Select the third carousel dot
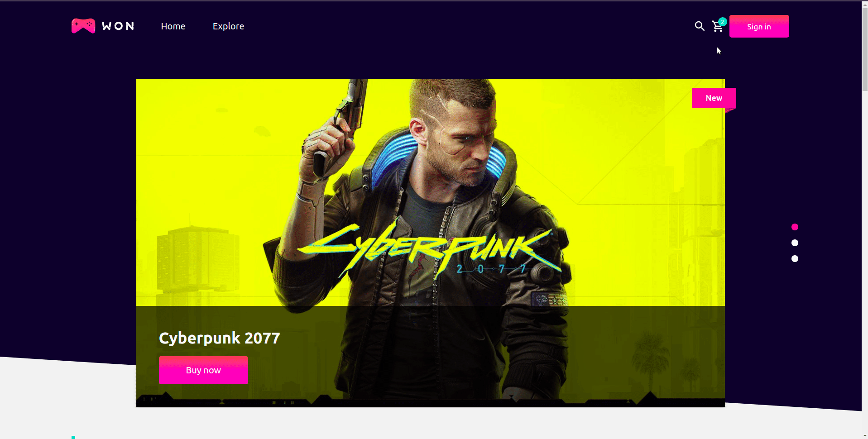Screen dimensions: 868x439 [x=795, y=259]
